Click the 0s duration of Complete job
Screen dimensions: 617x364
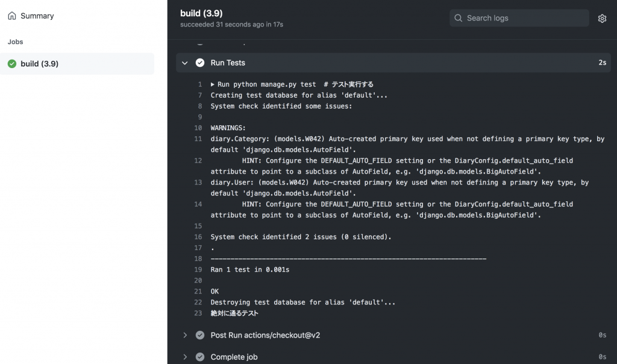602,357
